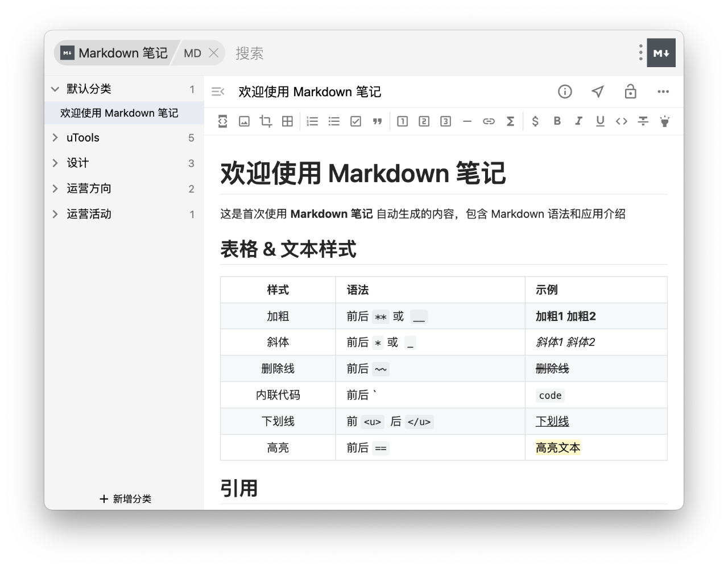Viewport: 728px width, 569px height.
Task: Toggle underline formatting
Action: point(600,121)
